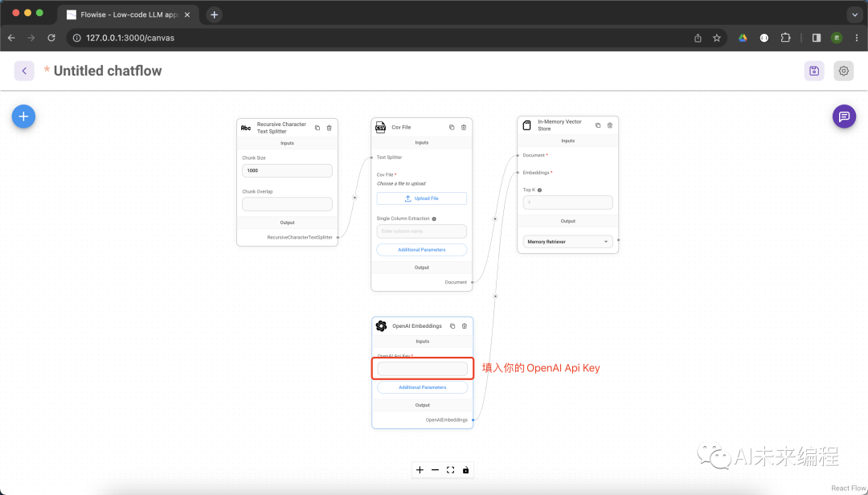
Task: Focus the OpenAI Api Key input
Action: 423,369
